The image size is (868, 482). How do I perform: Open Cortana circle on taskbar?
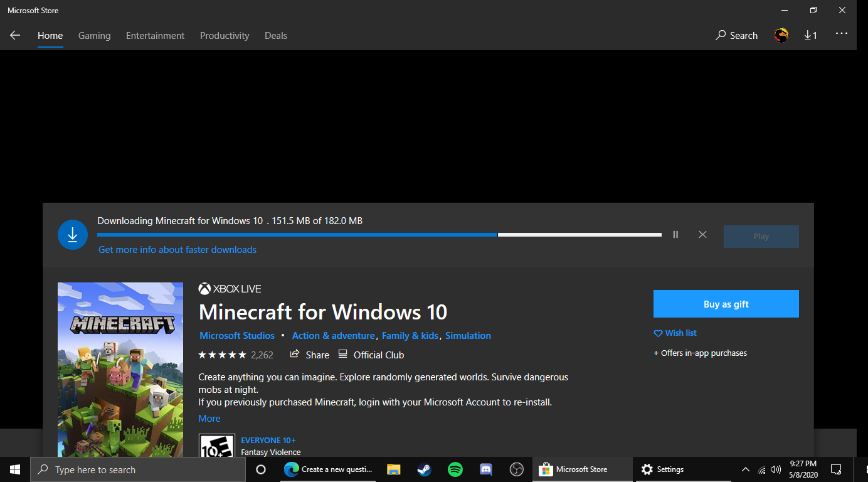point(261,469)
